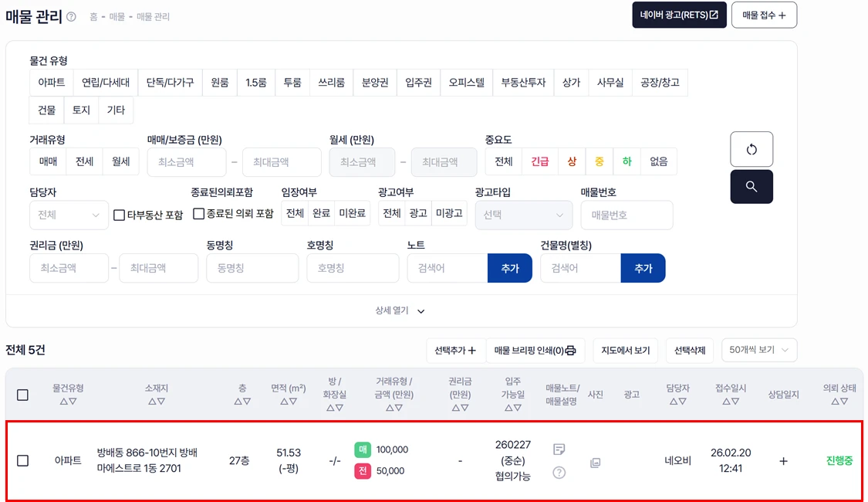The width and height of the screenshot is (868, 502).
Task: Open the listing note icon in row
Action: point(559,449)
